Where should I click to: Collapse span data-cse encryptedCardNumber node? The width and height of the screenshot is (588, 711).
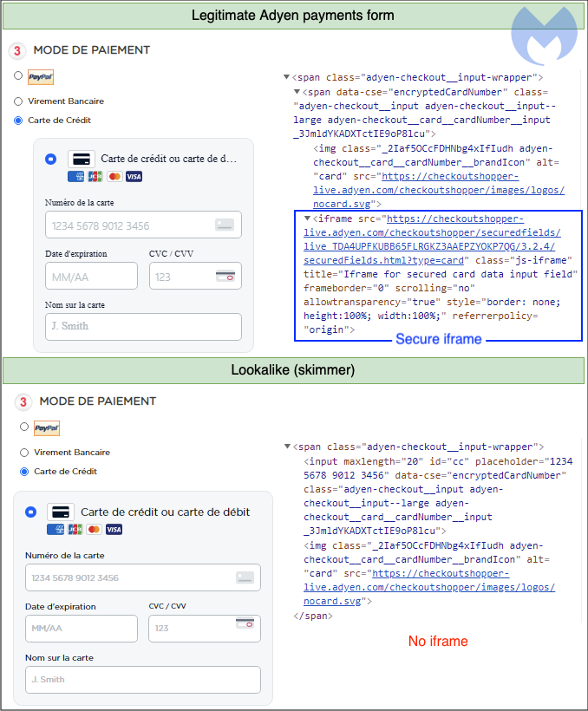coord(297,92)
